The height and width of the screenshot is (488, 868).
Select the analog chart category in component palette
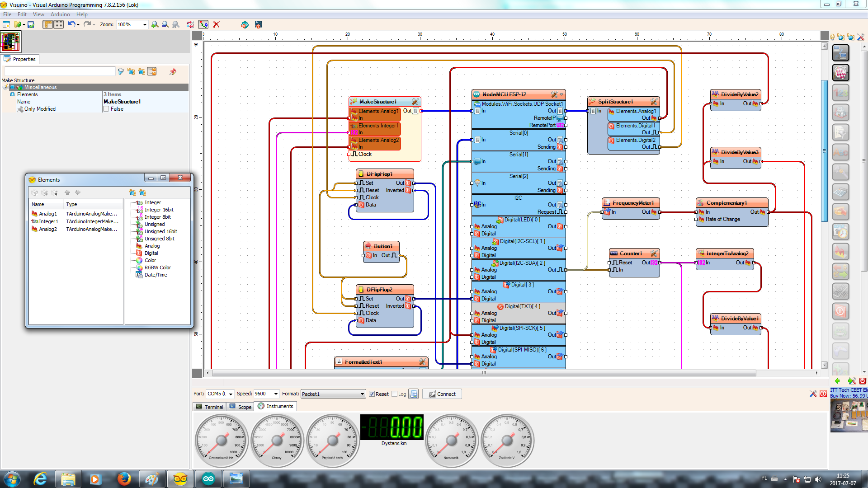[x=841, y=252]
